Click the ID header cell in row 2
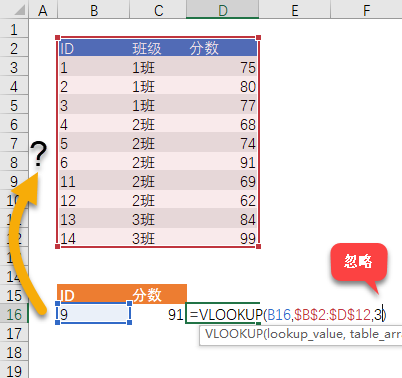The image size is (402, 378). [x=94, y=48]
